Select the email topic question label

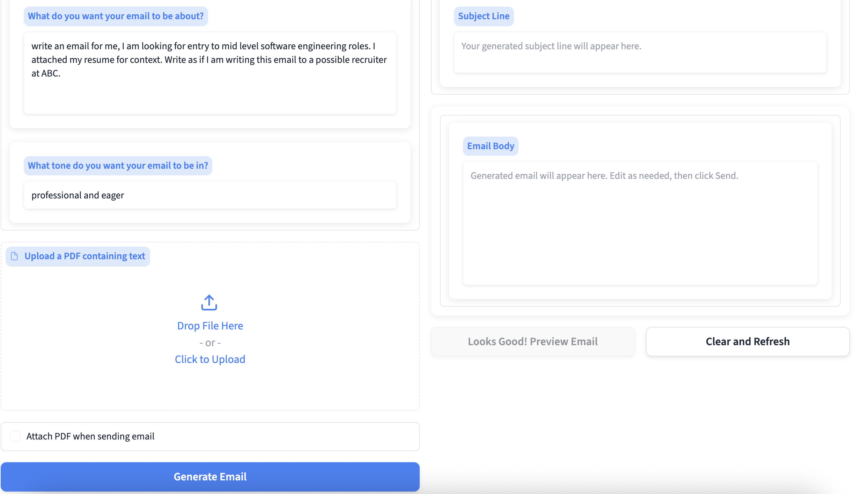[x=116, y=16]
